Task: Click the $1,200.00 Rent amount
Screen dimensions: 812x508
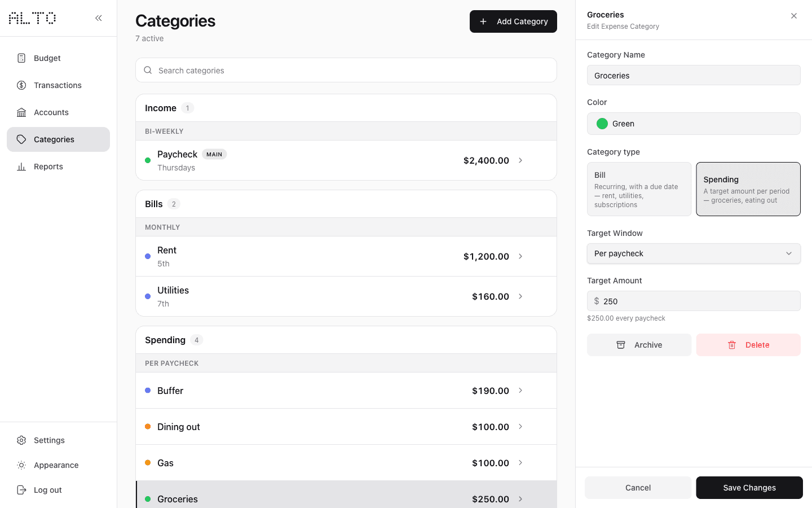Action: tap(486, 256)
